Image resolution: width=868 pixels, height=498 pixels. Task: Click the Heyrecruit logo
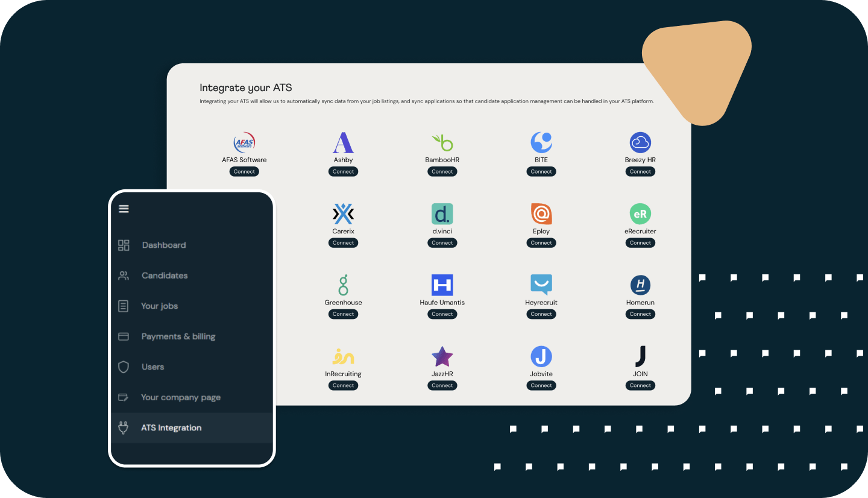click(541, 285)
